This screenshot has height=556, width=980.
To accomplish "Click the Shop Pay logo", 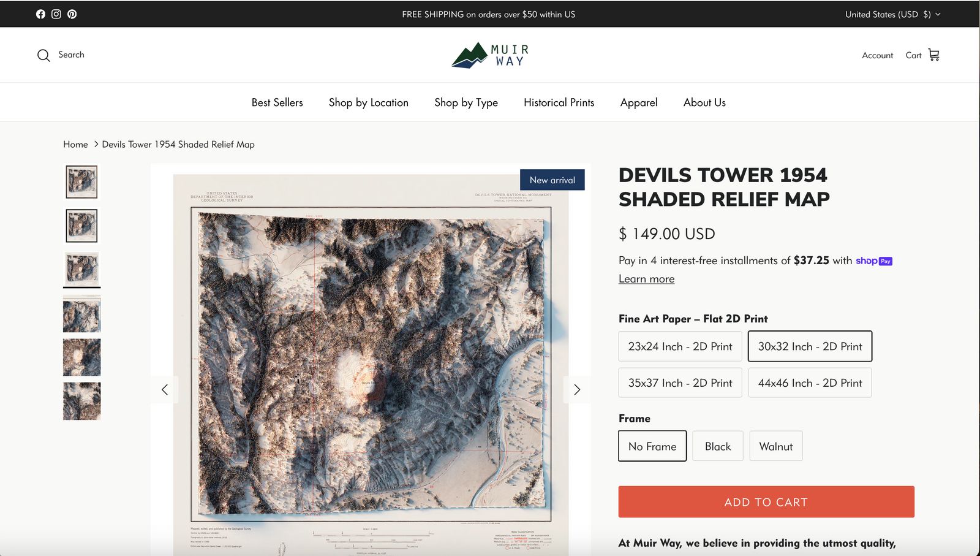I will coord(874,261).
